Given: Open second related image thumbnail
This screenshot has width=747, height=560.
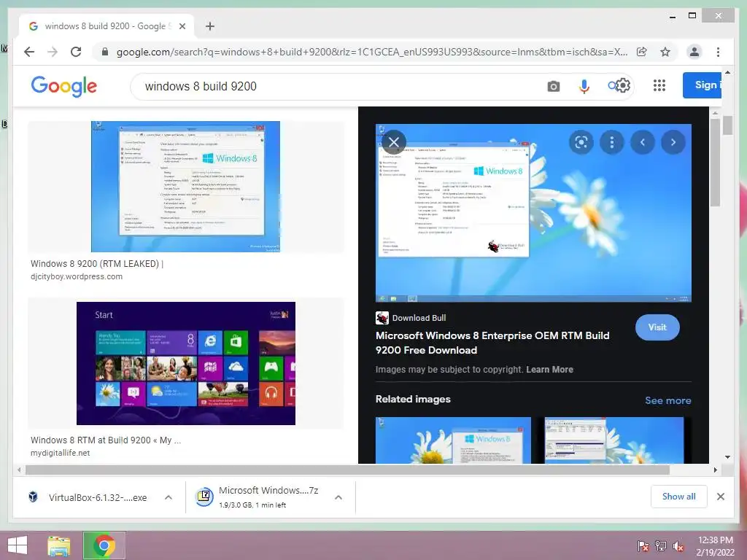Looking at the screenshot, I should 614,440.
